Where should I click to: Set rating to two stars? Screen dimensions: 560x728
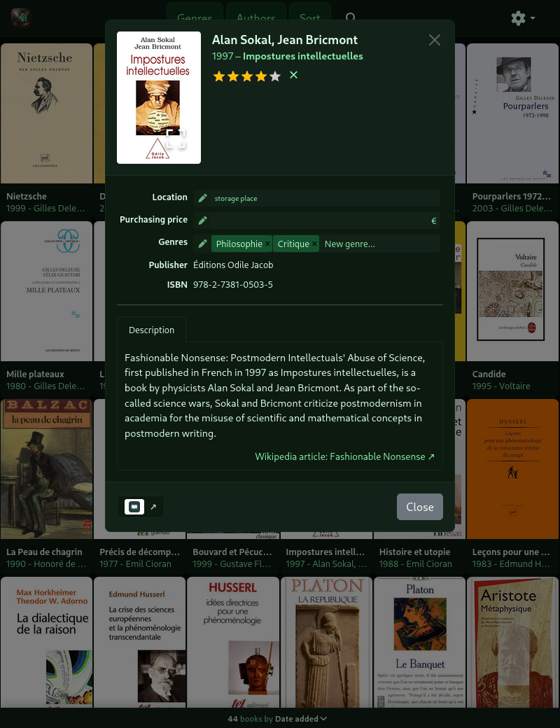pyautogui.click(x=232, y=76)
